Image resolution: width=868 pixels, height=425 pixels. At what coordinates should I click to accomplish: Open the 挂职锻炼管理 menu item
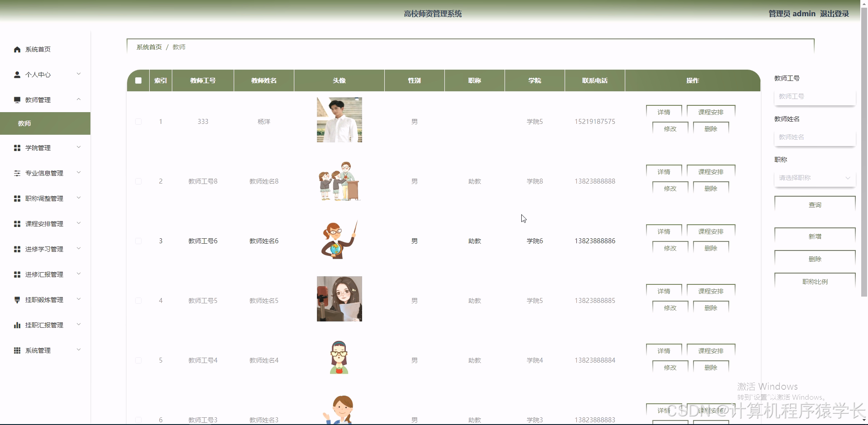click(x=45, y=300)
